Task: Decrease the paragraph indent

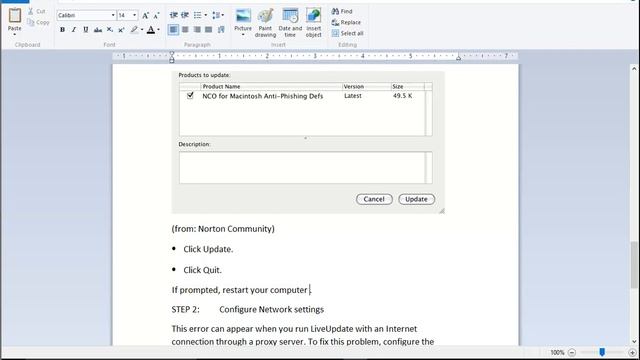Action: pyautogui.click(x=173, y=15)
